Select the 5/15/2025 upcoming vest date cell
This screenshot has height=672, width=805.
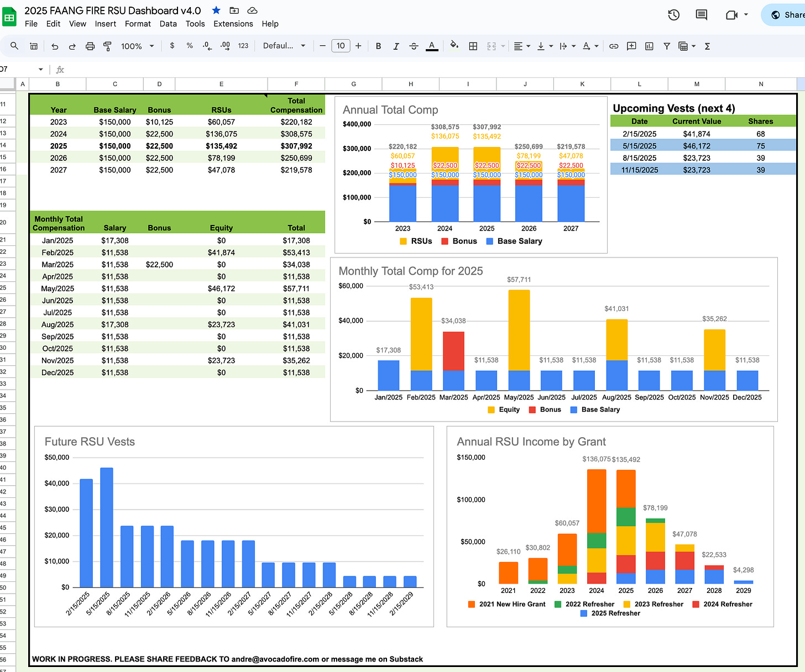(640, 146)
